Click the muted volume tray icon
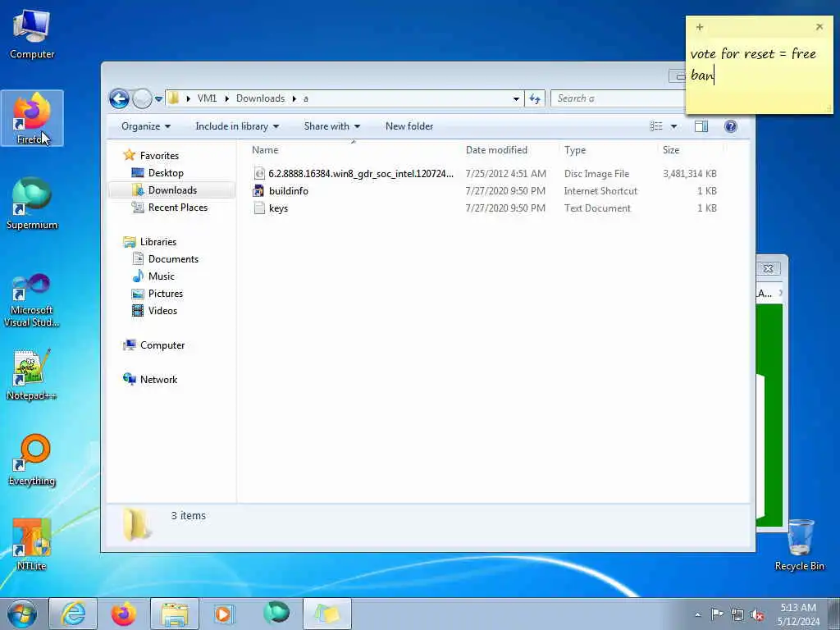This screenshot has width=840, height=630. coord(757,614)
